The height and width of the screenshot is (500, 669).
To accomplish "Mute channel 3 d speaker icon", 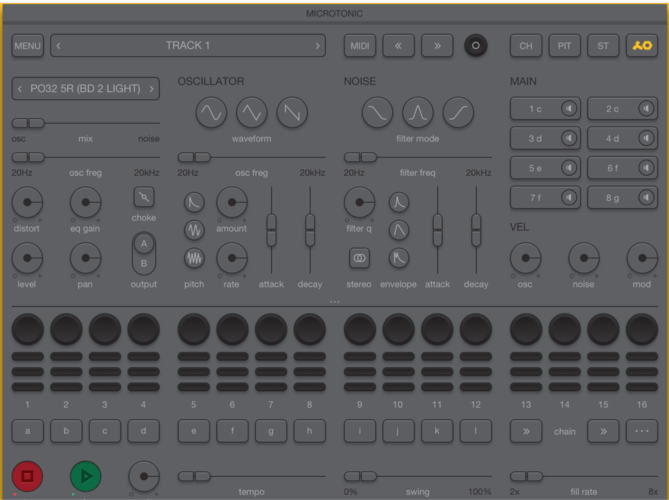I will point(569,138).
